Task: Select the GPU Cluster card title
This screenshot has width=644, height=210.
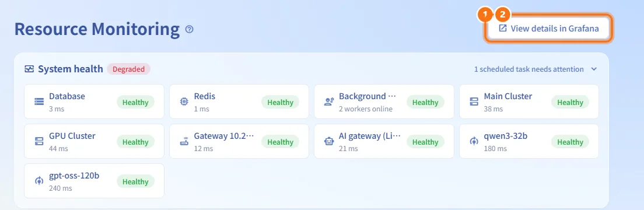Action: pos(72,136)
